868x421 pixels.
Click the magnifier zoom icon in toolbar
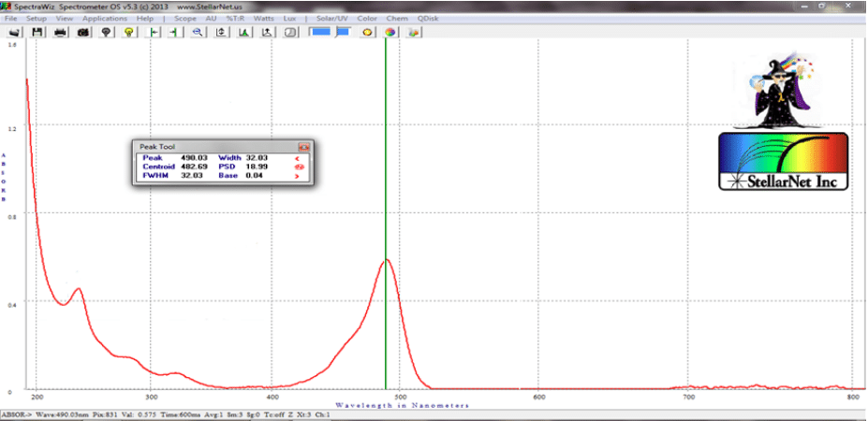pyautogui.click(x=198, y=32)
